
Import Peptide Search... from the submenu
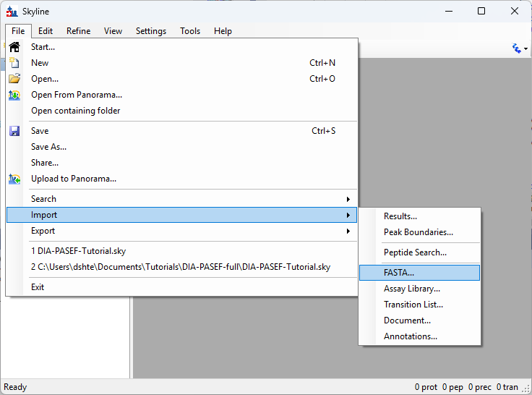(415, 252)
